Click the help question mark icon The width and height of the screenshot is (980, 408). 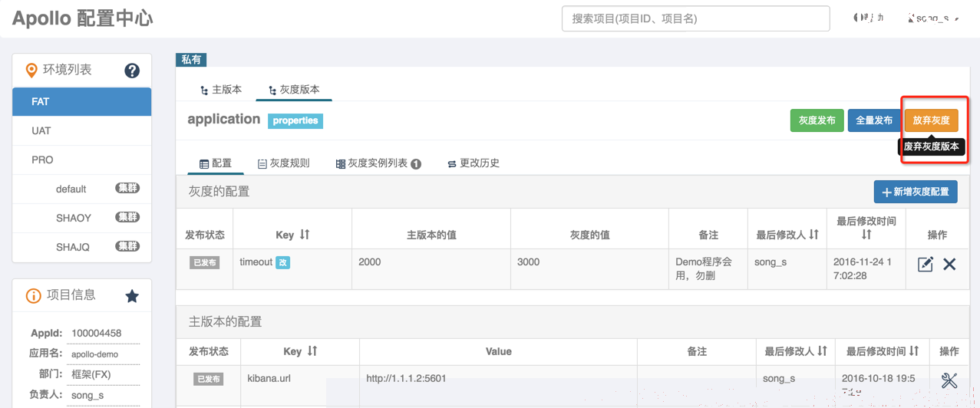point(132,71)
